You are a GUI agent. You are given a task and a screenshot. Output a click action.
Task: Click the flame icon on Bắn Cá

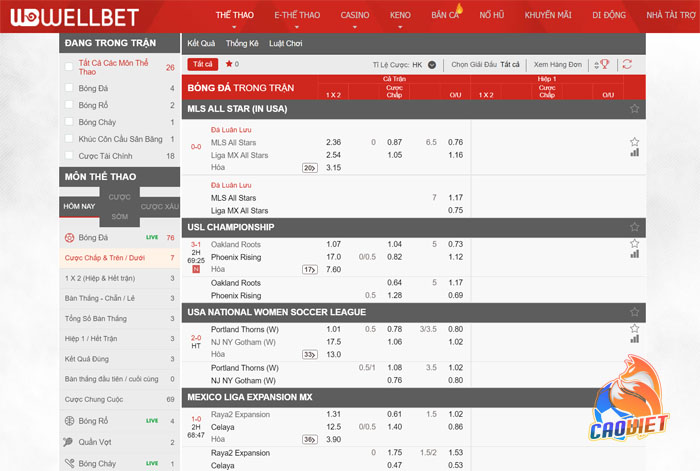[459, 8]
